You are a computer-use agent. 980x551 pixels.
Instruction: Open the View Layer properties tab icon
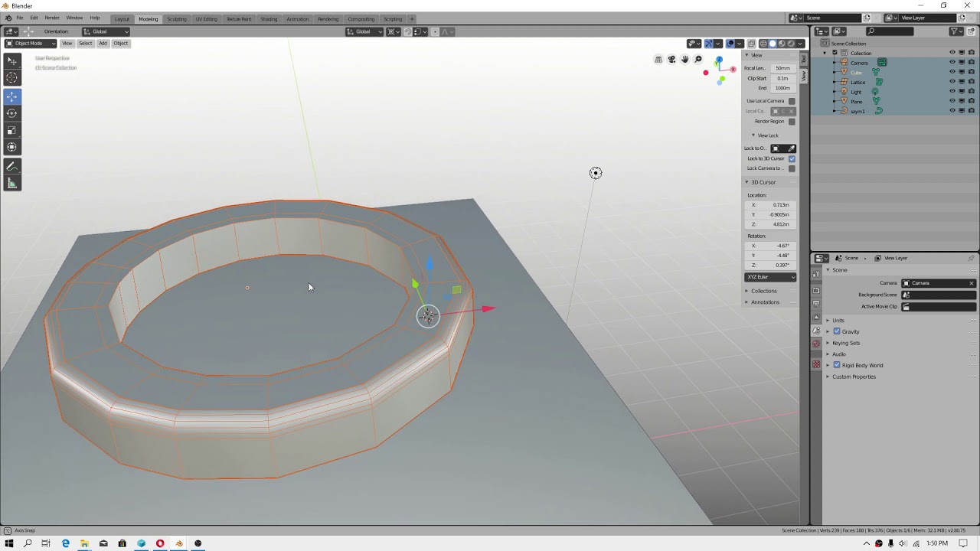click(x=816, y=317)
